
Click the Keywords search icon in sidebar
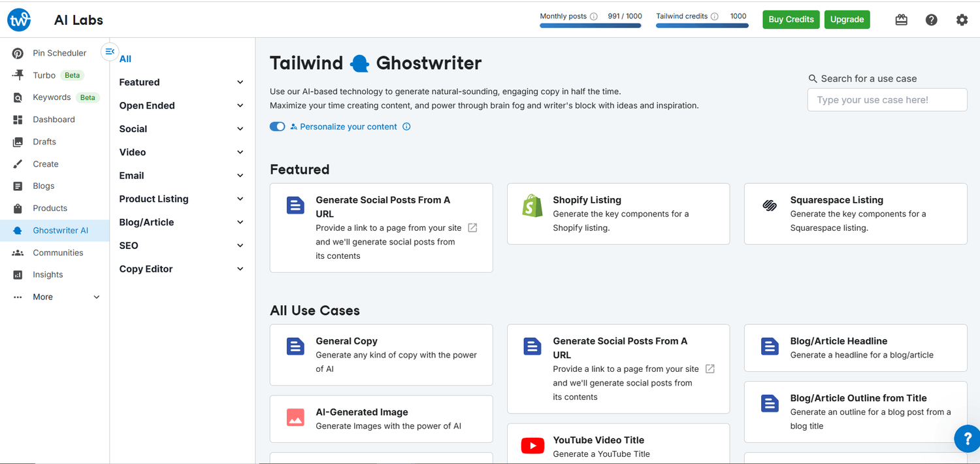tap(18, 97)
